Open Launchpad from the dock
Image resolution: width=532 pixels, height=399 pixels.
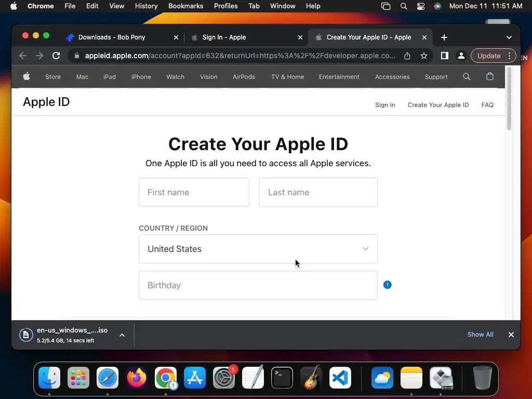point(78,378)
